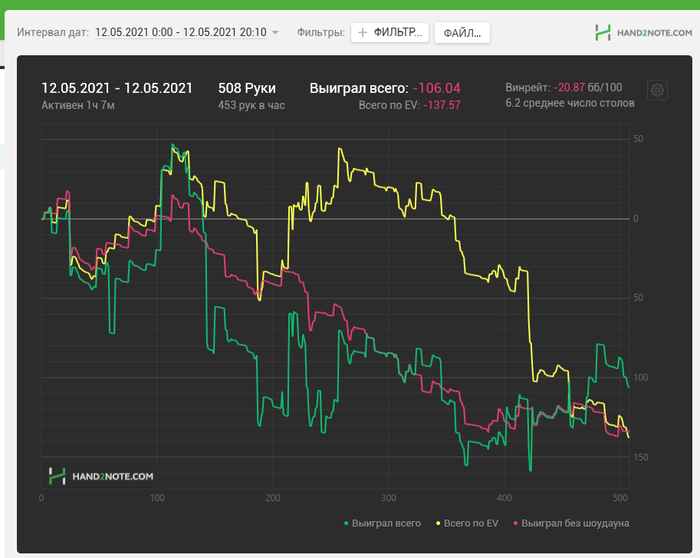Click the Активен 1ч 7м text
700x558 pixels.
click(x=78, y=105)
